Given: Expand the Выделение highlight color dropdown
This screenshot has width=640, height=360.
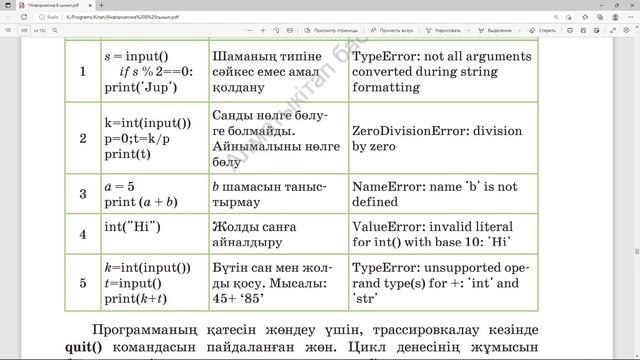Looking at the screenshot, I should click(519, 30).
